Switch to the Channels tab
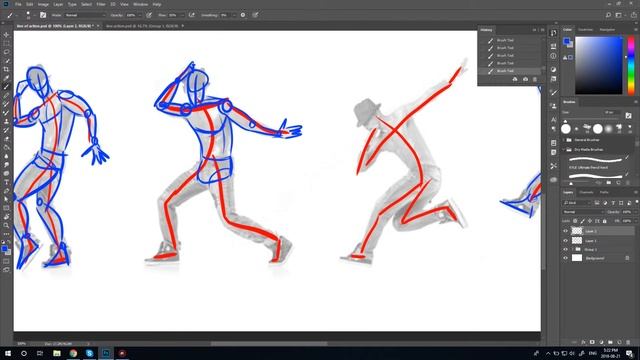 pos(586,193)
